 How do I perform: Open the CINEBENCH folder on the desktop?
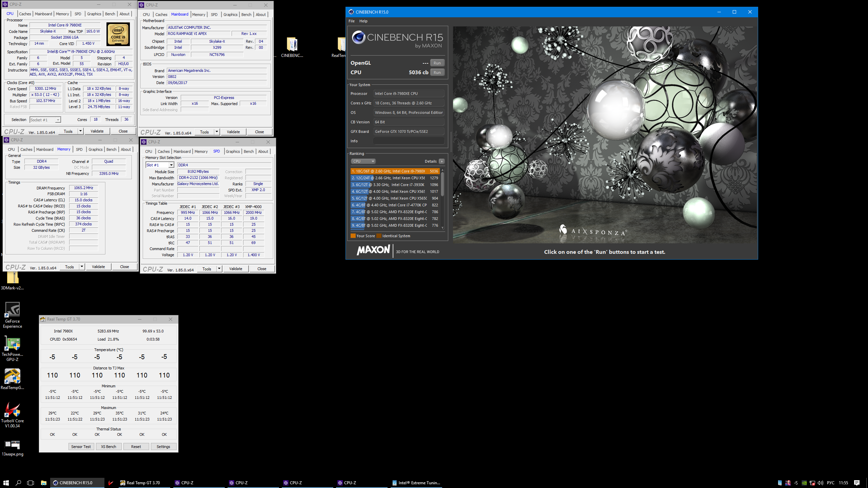pos(292,47)
